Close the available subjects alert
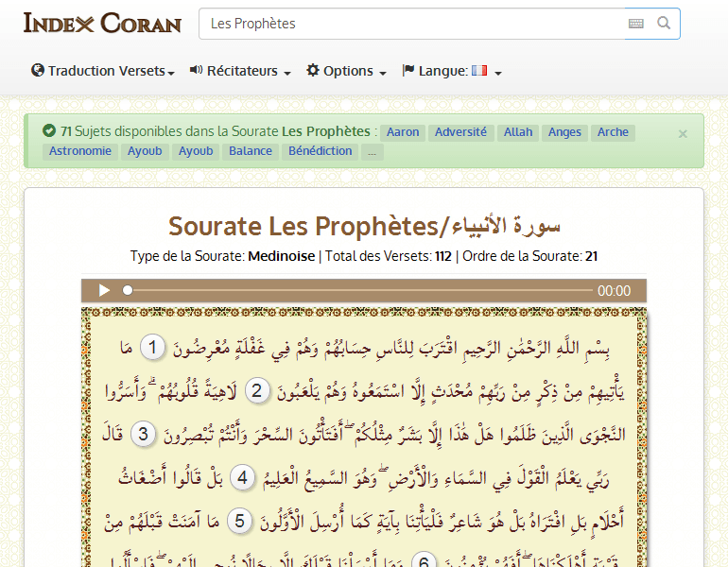728x567 pixels. [x=683, y=134]
